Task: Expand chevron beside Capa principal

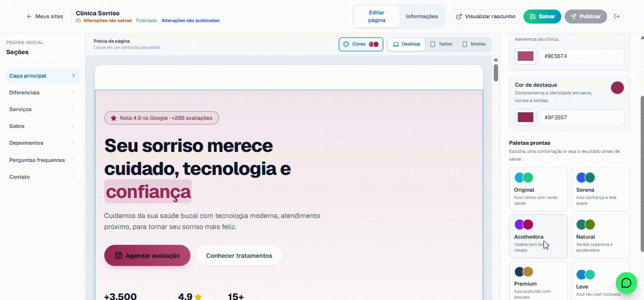Action: point(73,76)
